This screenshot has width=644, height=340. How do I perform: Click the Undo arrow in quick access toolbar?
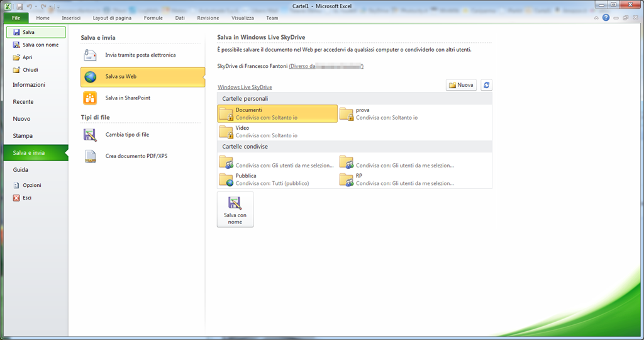[x=29, y=6]
